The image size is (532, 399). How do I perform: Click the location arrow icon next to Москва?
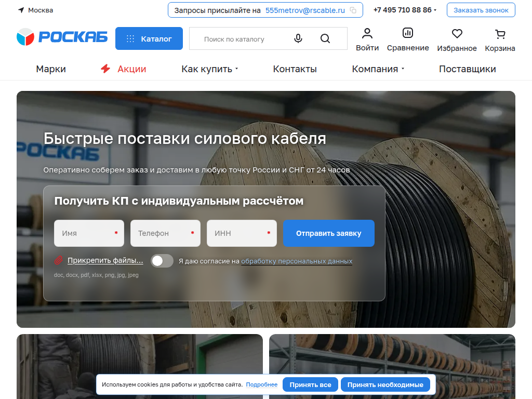coord(21,10)
